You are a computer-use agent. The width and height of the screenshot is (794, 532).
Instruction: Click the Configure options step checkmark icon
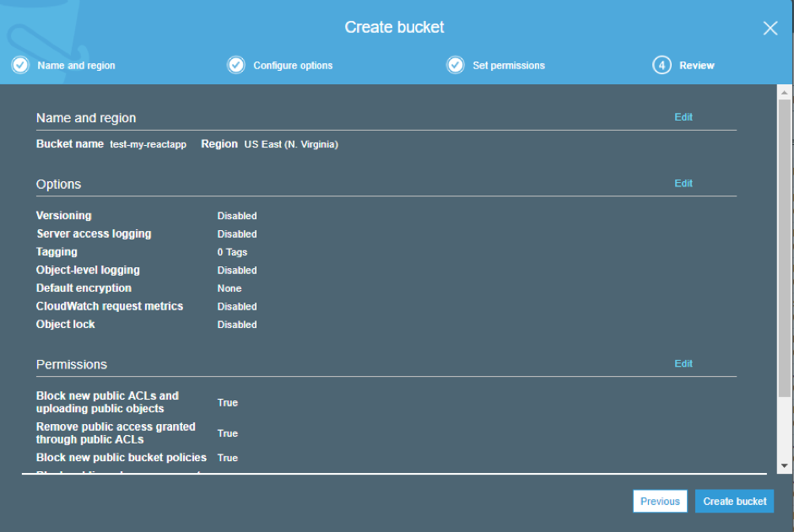click(236, 65)
